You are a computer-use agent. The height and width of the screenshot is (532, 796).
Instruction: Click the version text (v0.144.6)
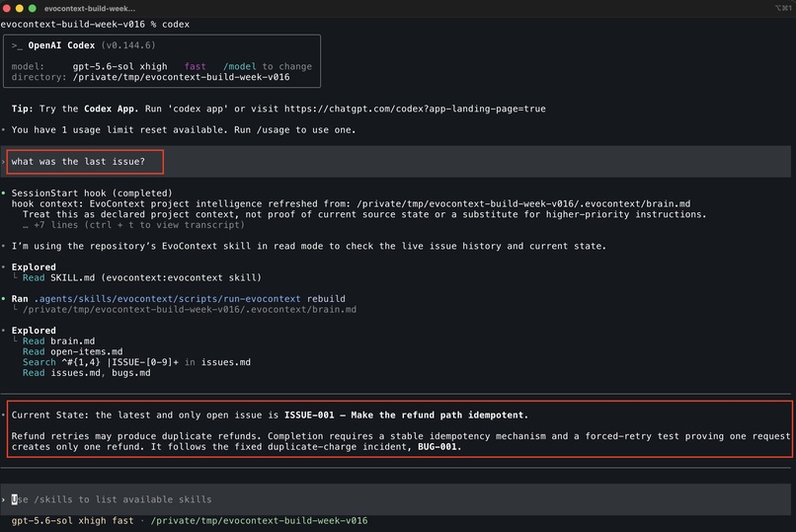pyautogui.click(x=128, y=45)
